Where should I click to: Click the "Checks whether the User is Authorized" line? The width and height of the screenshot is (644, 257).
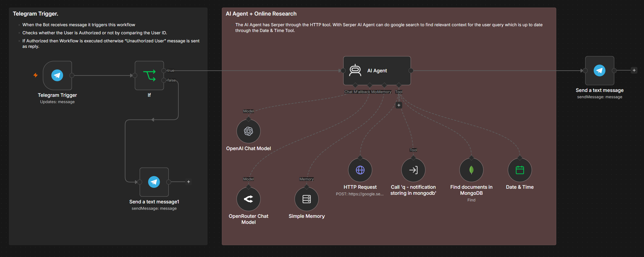tap(95, 33)
